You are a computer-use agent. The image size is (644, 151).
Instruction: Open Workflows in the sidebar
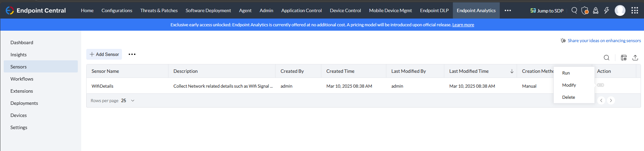(x=22, y=79)
